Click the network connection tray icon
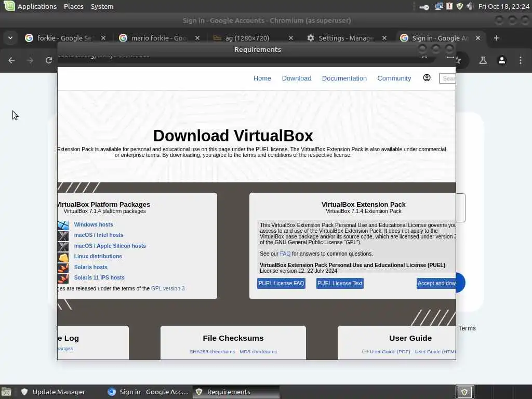The image size is (532, 399). click(x=438, y=6)
